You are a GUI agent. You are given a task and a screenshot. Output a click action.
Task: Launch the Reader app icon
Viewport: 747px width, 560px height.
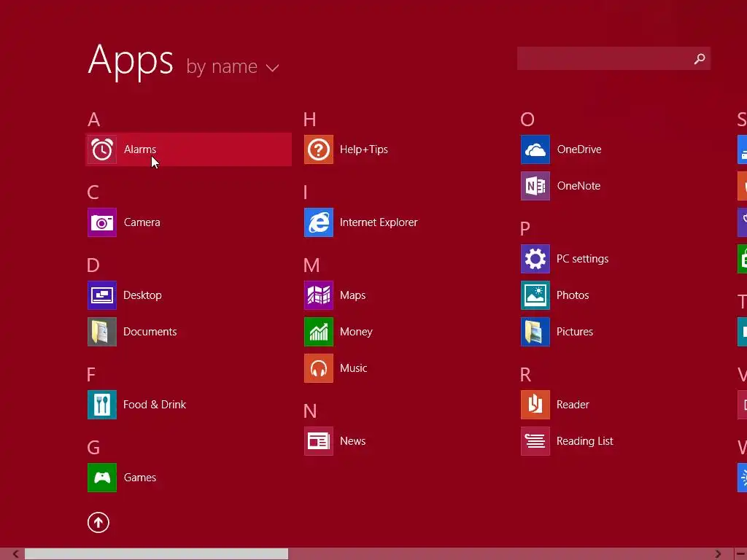point(535,405)
